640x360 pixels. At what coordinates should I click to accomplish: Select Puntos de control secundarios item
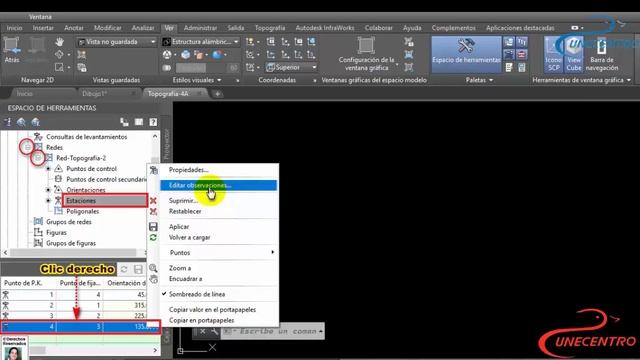[x=106, y=179]
